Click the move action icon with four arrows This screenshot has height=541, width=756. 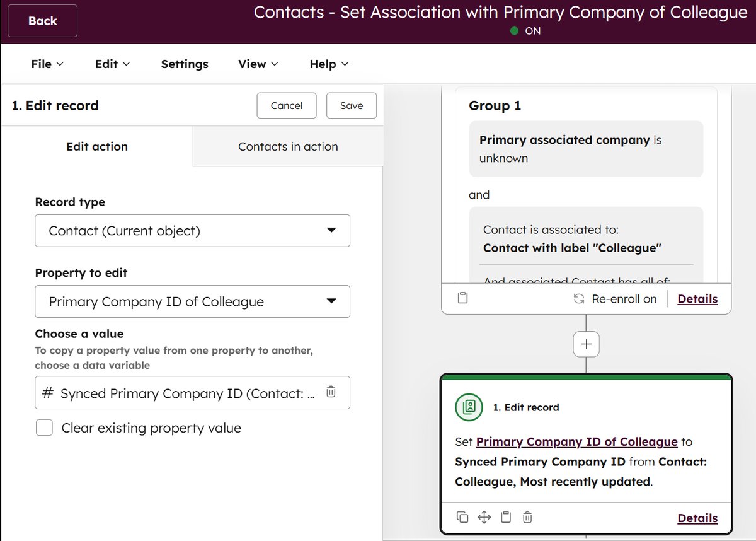pyautogui.click(x=484, y=516)
